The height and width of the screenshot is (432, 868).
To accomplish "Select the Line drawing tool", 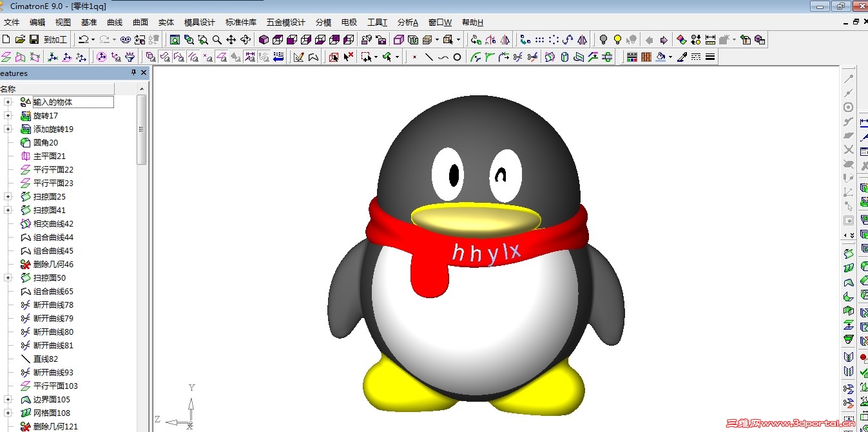I will click(x=429, y=57).
